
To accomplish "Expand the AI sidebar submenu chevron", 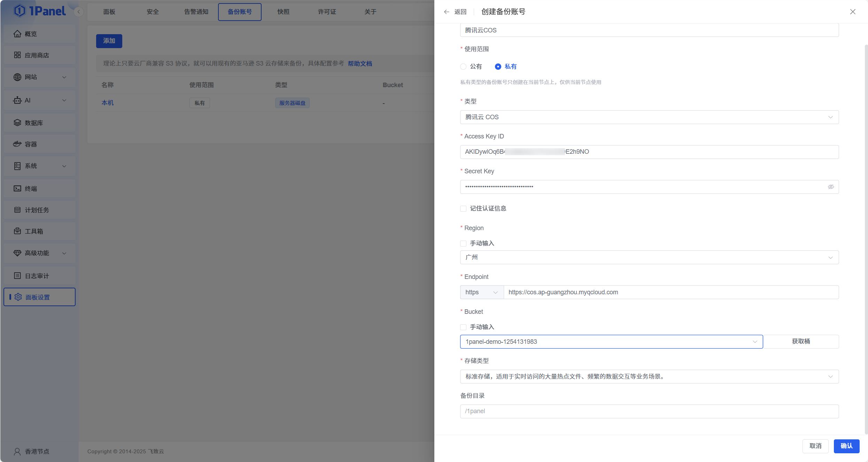I will pyautogui.click(x=64, y=100).
